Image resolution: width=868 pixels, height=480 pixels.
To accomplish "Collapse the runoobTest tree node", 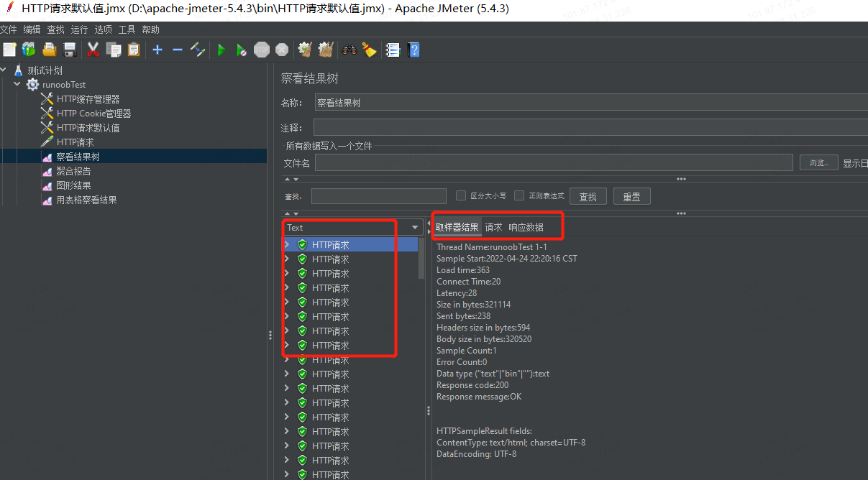I will [17, 85].
